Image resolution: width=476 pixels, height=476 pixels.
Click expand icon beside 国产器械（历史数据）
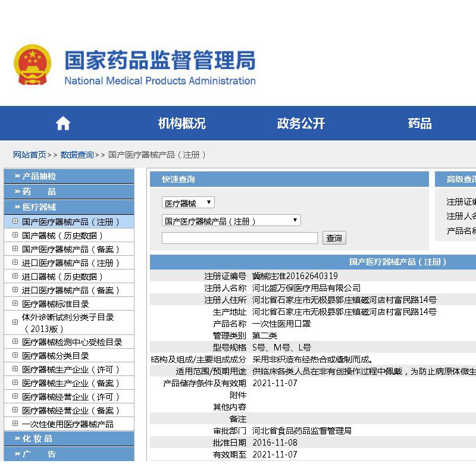click(x=15, y=235)
